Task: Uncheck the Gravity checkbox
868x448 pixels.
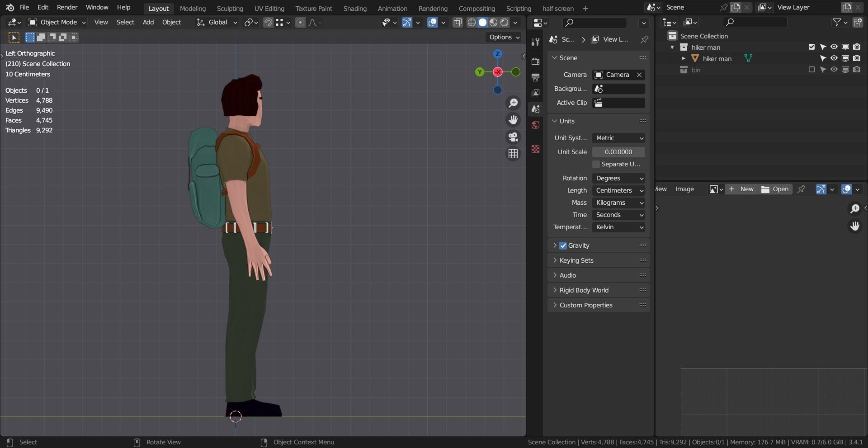Action: tap(563, 245)
